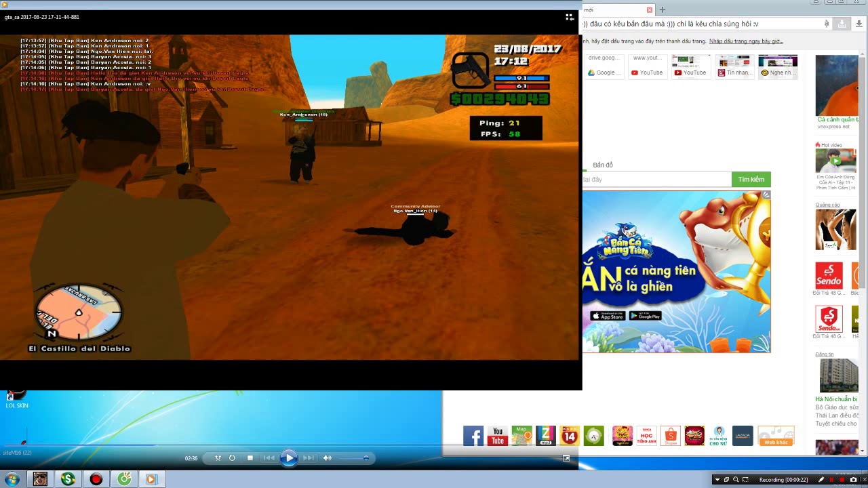868x488 pixels.
Task: Open Coc Coc browser from taskbar
Action: point(124,479)
